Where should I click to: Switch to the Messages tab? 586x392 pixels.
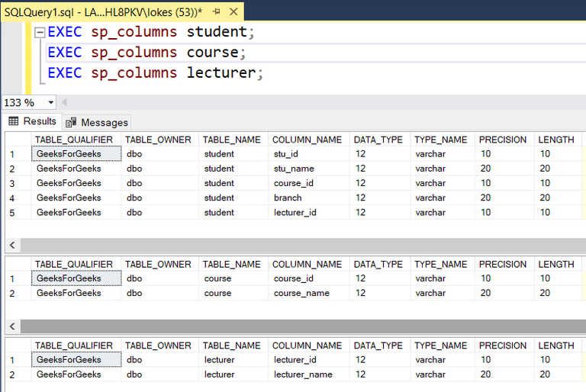(x=98, y=122)
